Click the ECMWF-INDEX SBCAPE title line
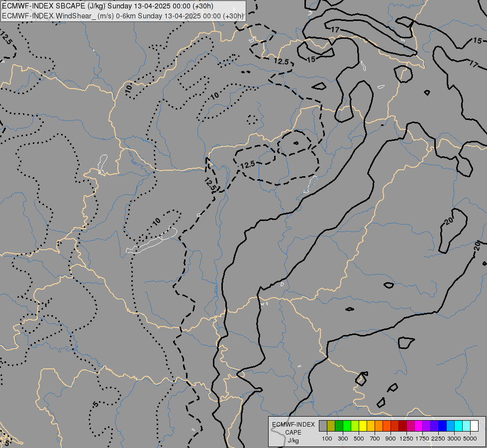 pyautogui.click(x=107, y=6)
